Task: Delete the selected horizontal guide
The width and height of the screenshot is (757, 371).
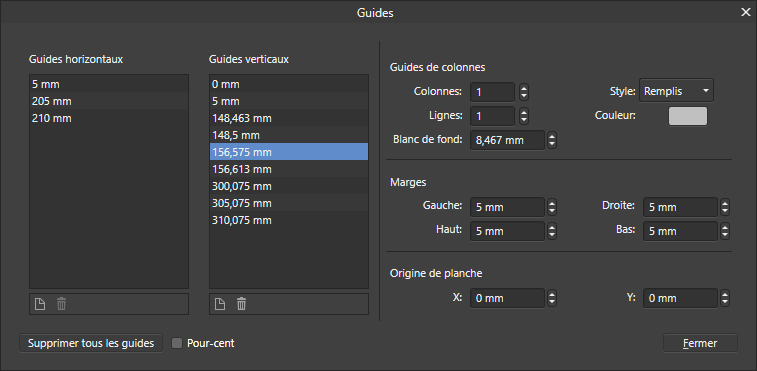Action: (61, 304)
